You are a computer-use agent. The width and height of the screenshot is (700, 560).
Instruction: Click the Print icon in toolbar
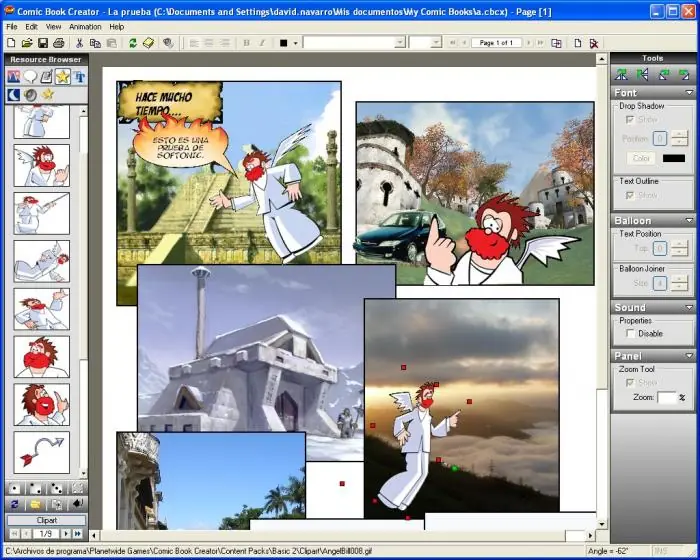click(x=58, y=43)
